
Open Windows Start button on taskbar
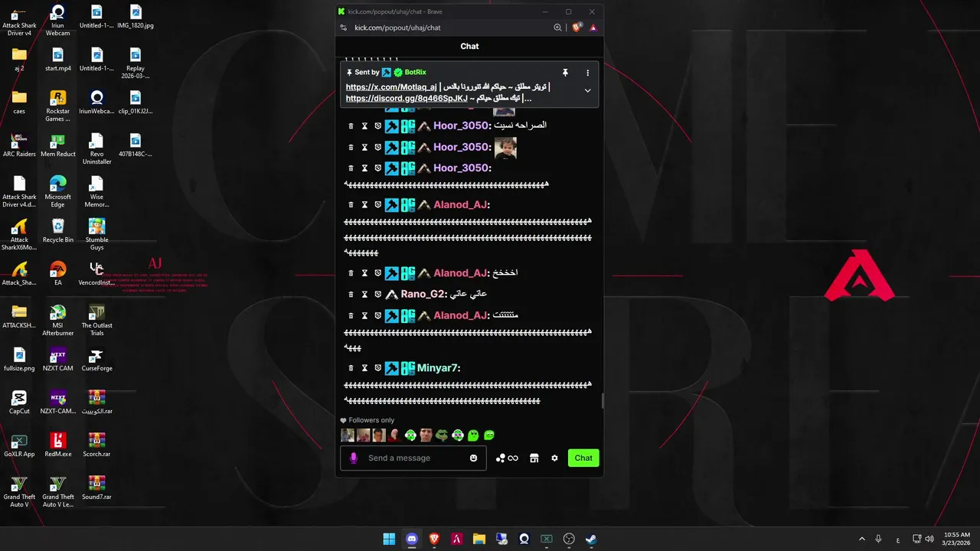coord(389,539)
